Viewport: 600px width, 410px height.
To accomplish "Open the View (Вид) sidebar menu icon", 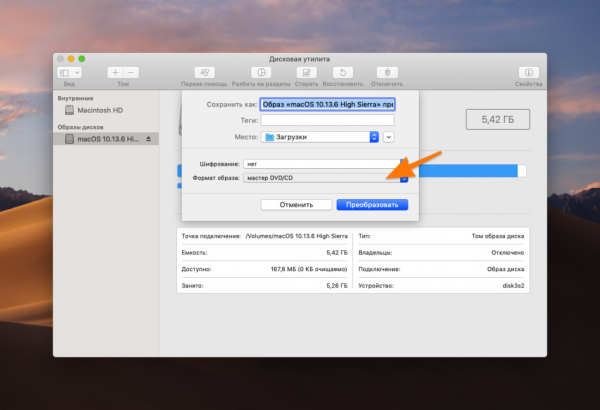I will [69, 73].
